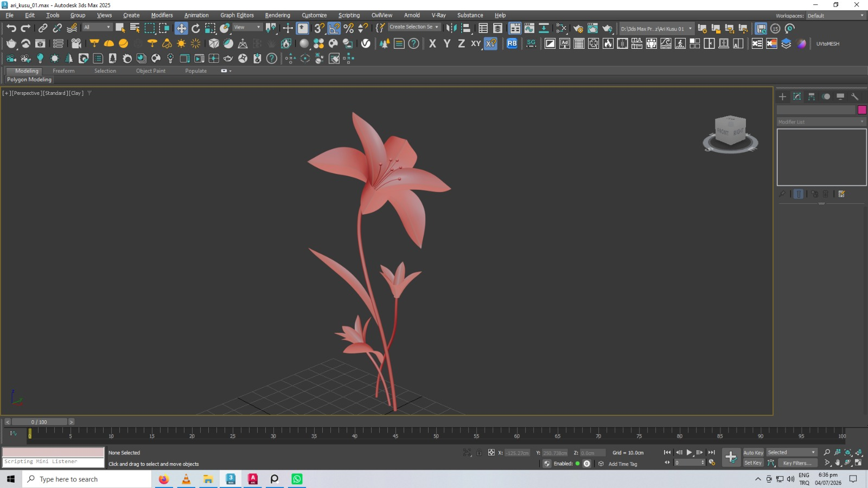868x488 pixels.
Task: Open the Create plus tab in command panel
Action: click(782, 97)
